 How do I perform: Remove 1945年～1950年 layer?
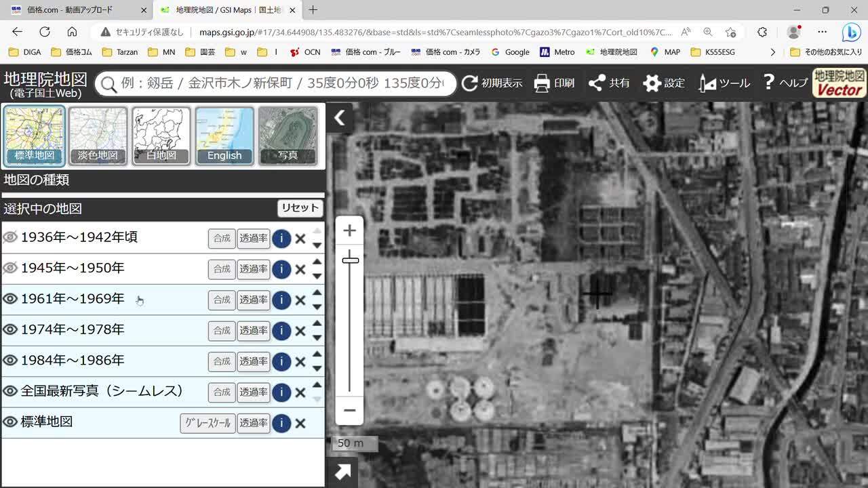[300, 269]
